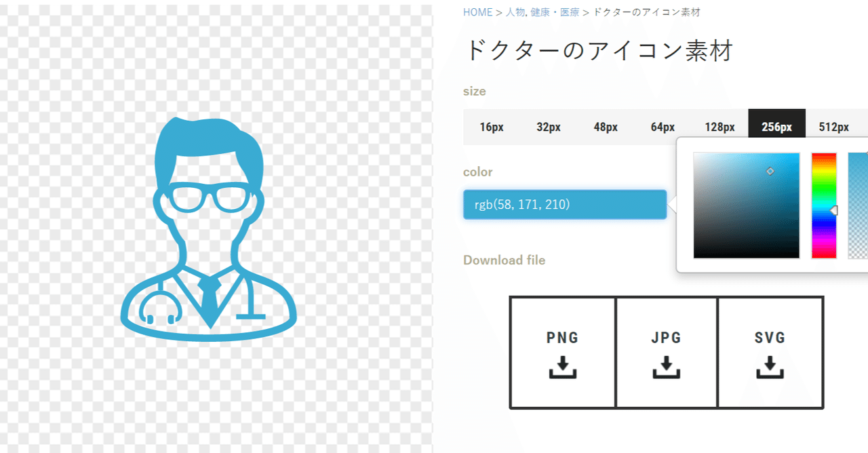This screenshot has height=453, width=868.
Task: Click the rgb(58, 171, 210) color field
Action: [565, 204]
